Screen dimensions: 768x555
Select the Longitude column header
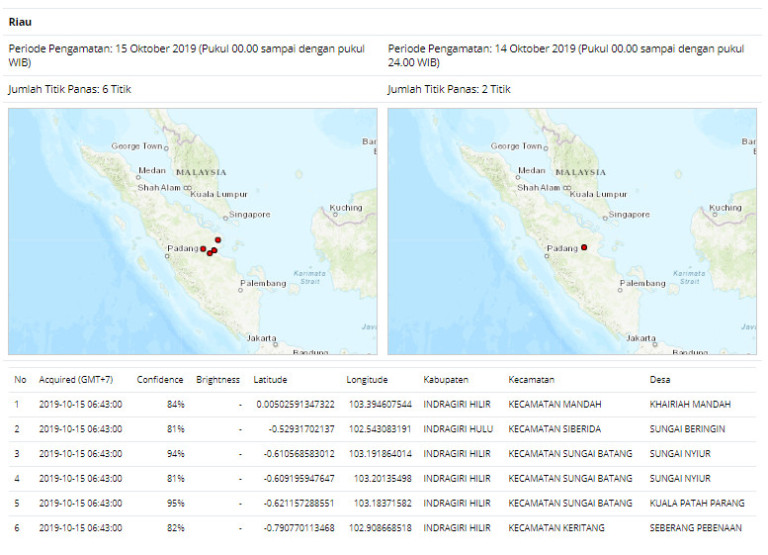click(367, 380)
